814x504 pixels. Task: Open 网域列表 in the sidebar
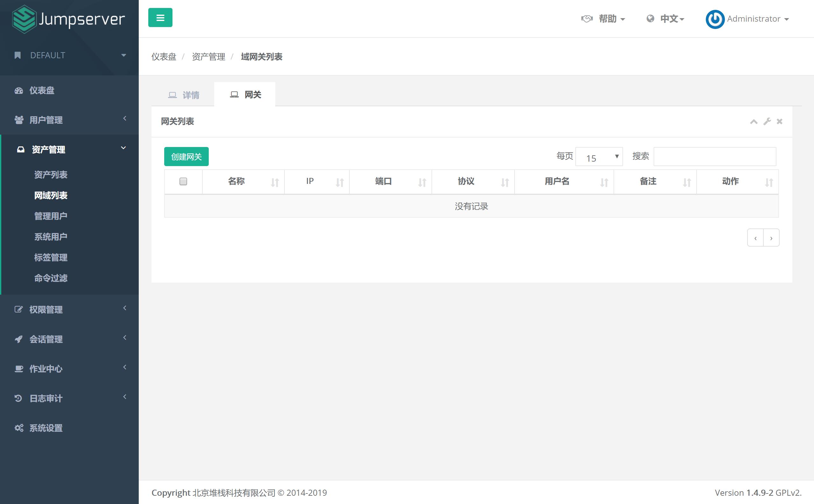pos(51,195)
